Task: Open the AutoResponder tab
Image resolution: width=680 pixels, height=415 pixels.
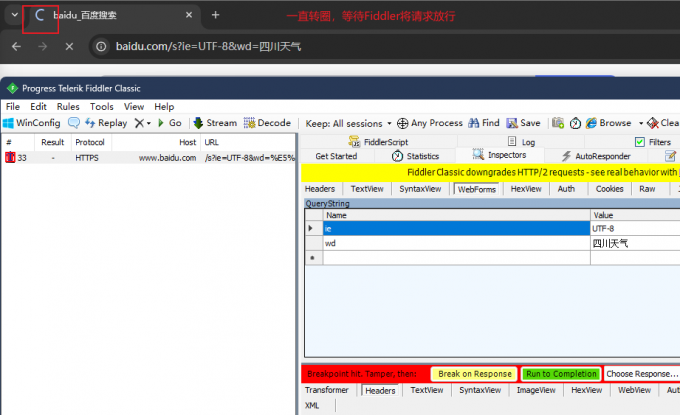Action: tap(596, 156)
